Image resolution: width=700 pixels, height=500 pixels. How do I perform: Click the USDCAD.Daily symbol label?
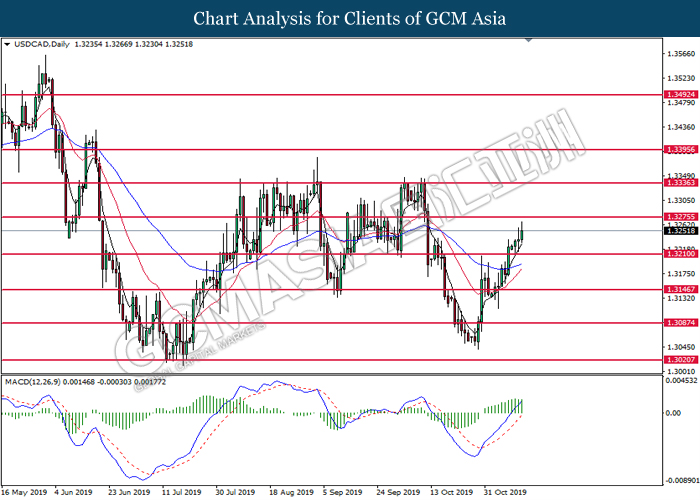tap(37, 45)
